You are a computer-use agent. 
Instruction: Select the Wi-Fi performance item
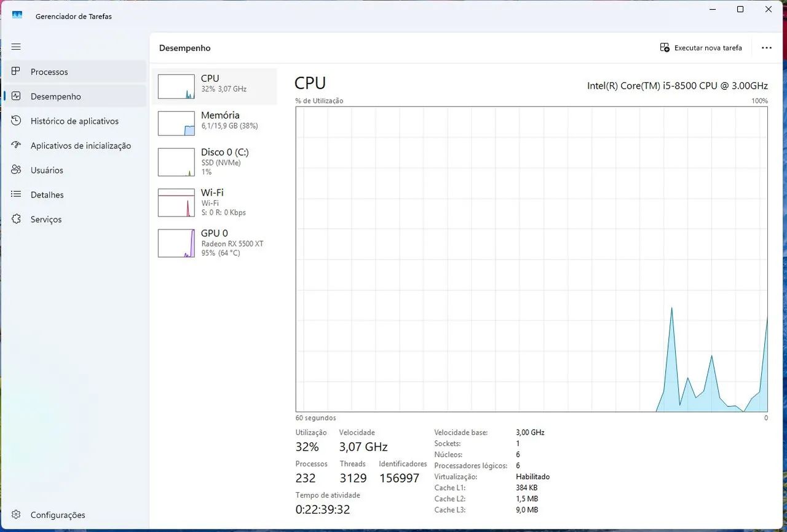click(x=215, y=202)
